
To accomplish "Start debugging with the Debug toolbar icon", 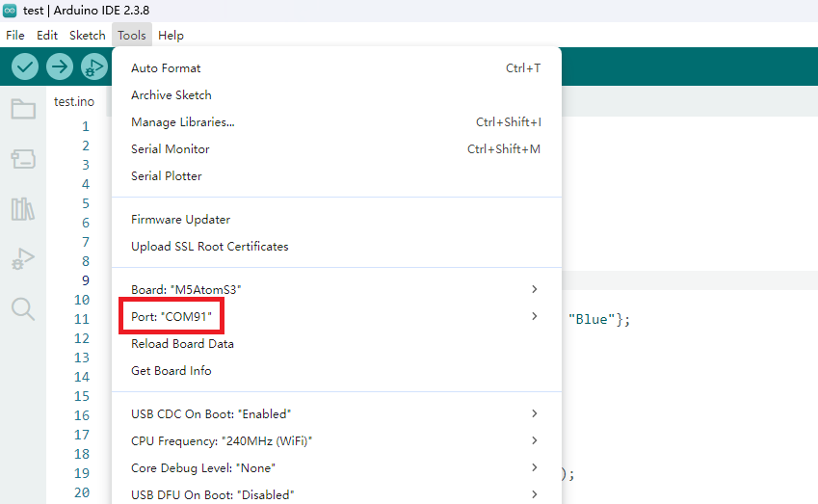I will pyautogui.click(x=93, y=66).
